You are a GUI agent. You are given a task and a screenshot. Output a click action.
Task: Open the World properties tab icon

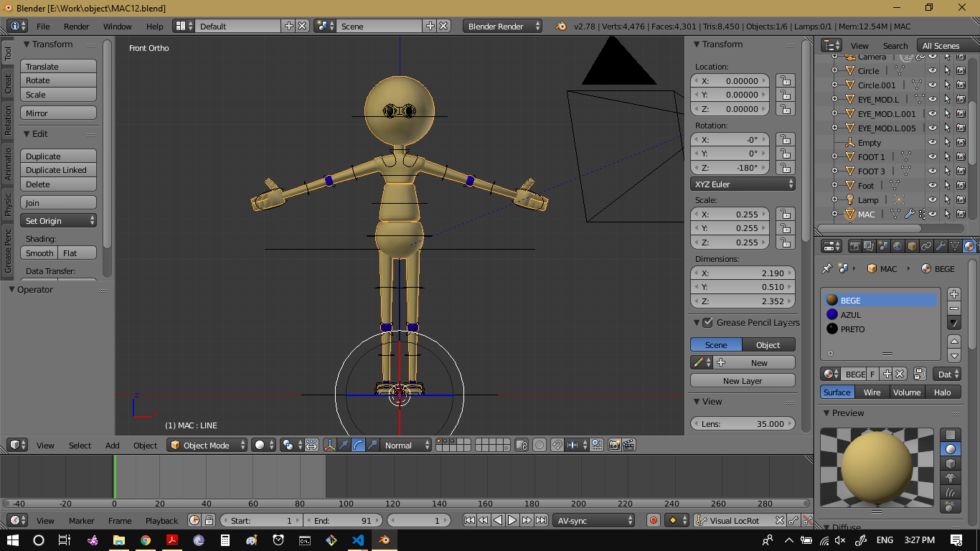897,246
